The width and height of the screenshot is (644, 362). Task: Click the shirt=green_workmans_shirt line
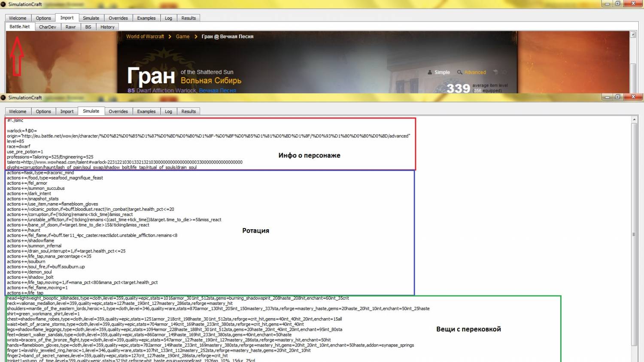coord(43,314)
